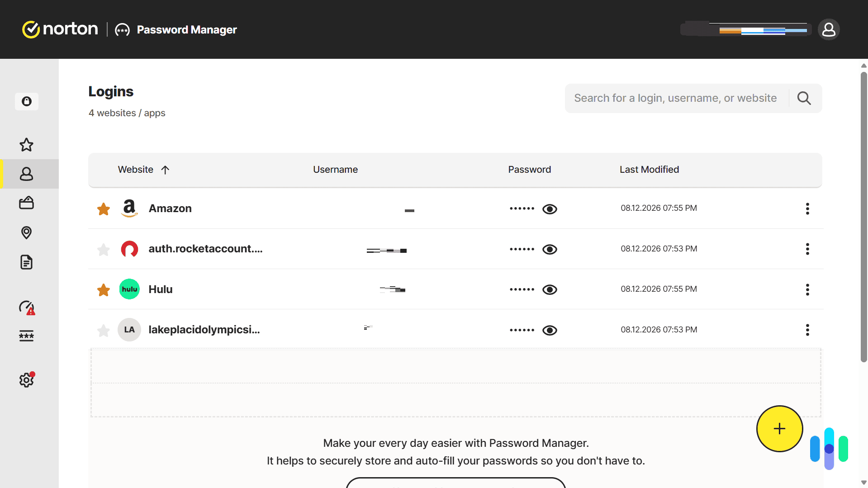This screenshot has height=488, width=868.
Task: Reveal lakeplacidolympicsi password eye icon
Action: [x=550, y=330]
